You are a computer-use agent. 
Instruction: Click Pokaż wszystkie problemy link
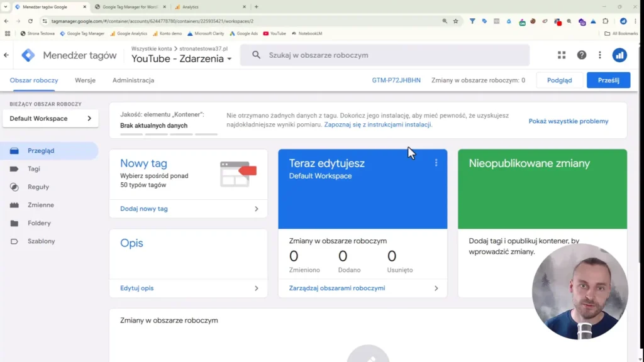coord(569,121)
